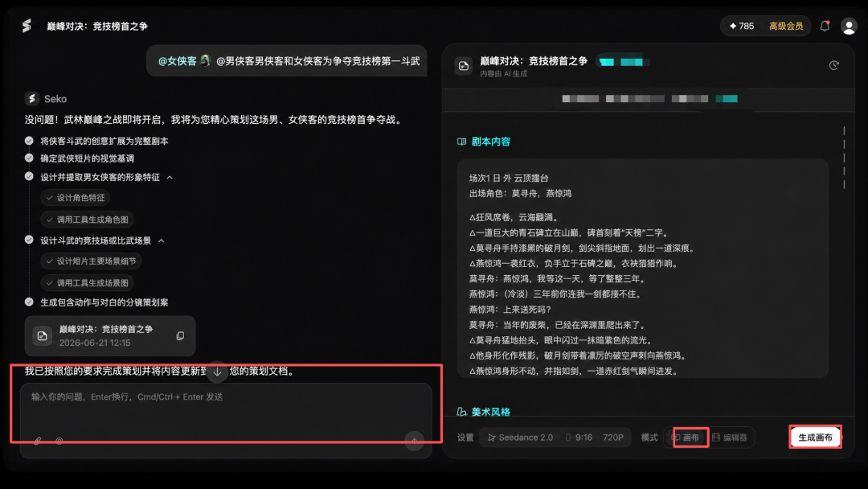Click the 美术风格 section heading
This screenshot has width=868, height=489.
point(490,412)
